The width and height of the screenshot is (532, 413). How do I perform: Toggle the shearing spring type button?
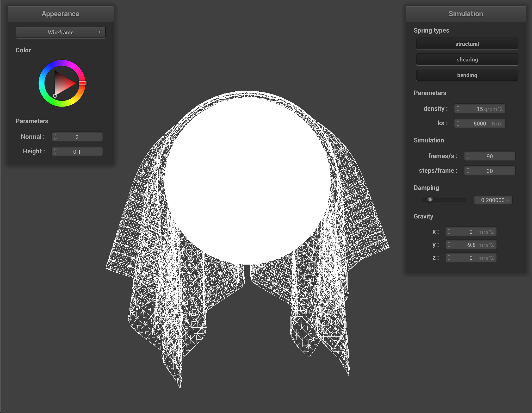point(467,59)
